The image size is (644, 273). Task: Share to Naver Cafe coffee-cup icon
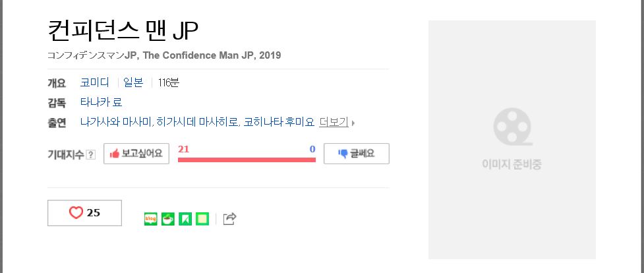coord(168,219)
